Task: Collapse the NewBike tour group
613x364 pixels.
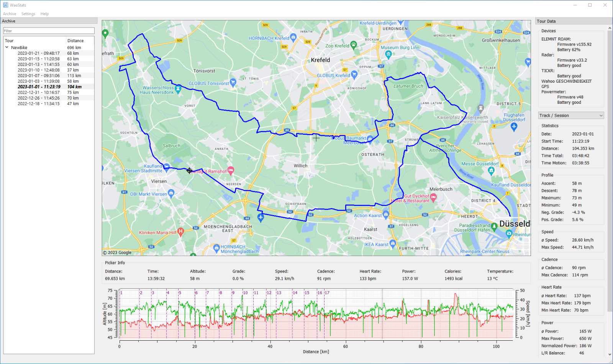Action: coord(7,47)
